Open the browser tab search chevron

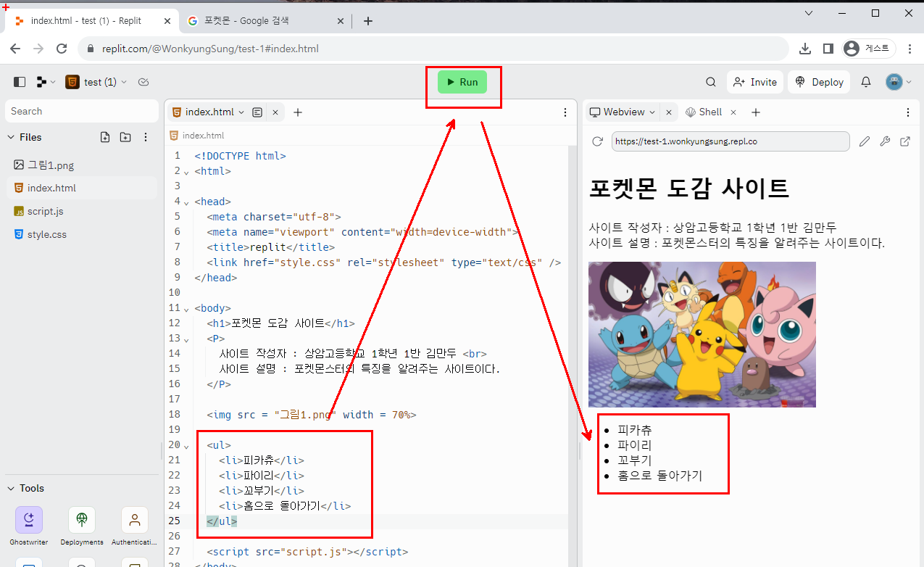(x=809, y=12)
